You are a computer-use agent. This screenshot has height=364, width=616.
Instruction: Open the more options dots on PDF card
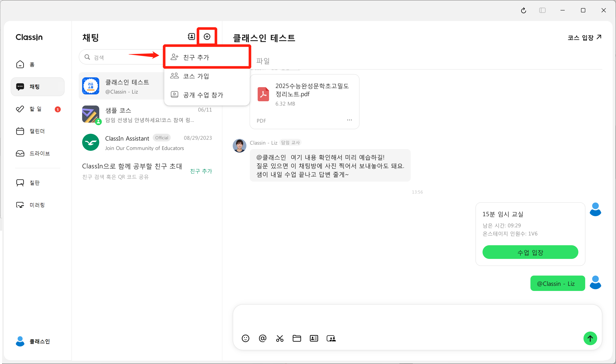(x=349, y=120)
